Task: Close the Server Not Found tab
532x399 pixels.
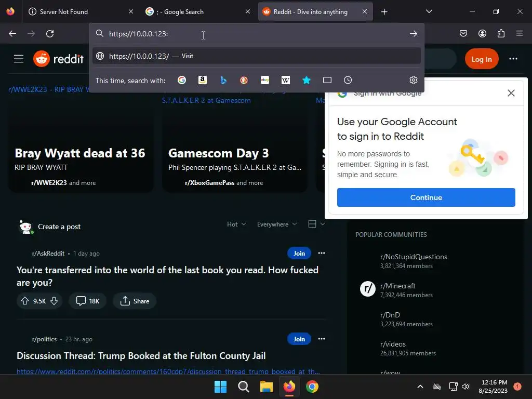Action: (x=131, y=11)
